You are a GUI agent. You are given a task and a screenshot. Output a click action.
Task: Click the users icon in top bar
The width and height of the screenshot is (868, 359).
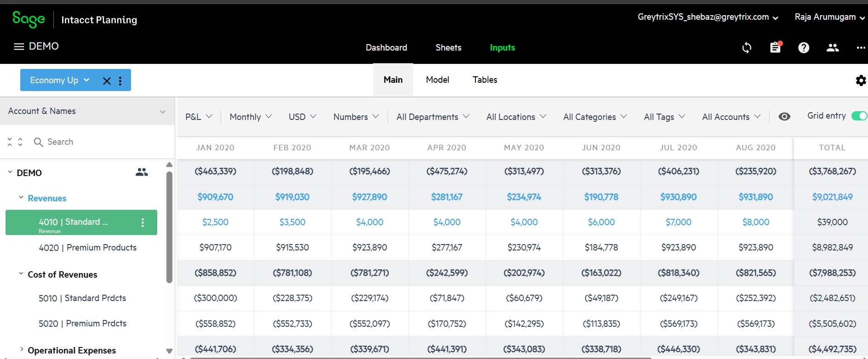pos(833,48)
